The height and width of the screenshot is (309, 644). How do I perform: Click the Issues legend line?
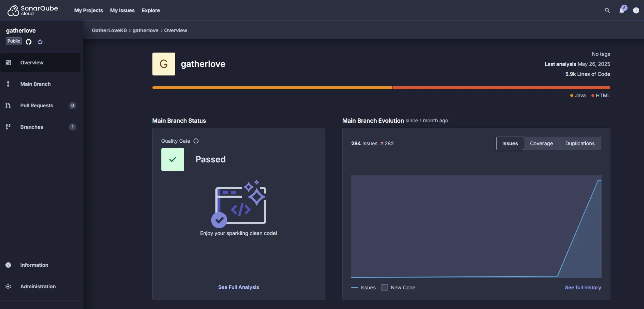click(x=364, y=288)
